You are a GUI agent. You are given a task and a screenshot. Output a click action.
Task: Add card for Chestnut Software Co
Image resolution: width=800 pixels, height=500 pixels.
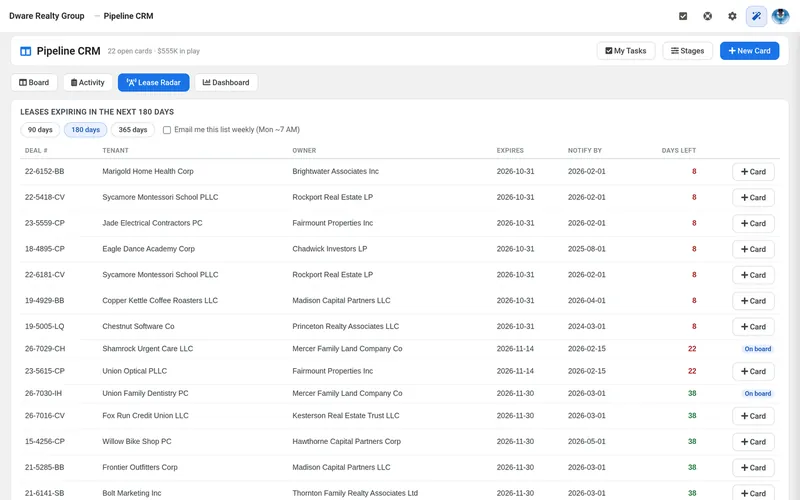pyautogui.click(x=753, y=327)
